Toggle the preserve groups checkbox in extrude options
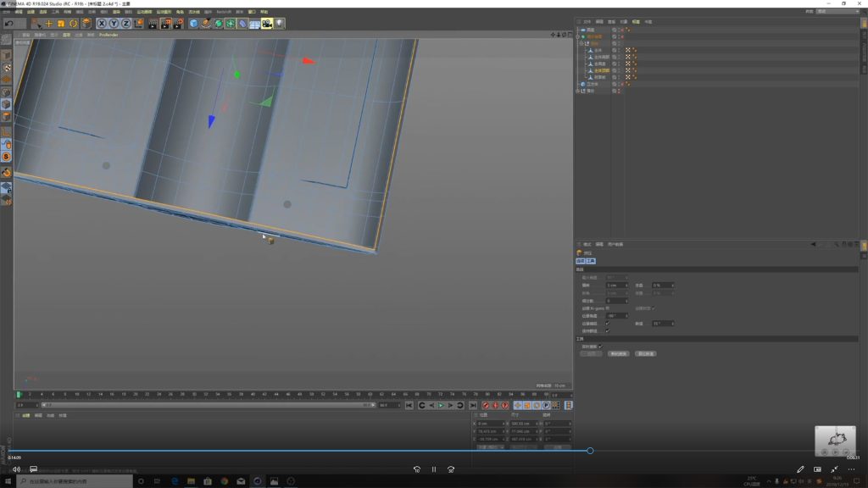 point(607,330)
